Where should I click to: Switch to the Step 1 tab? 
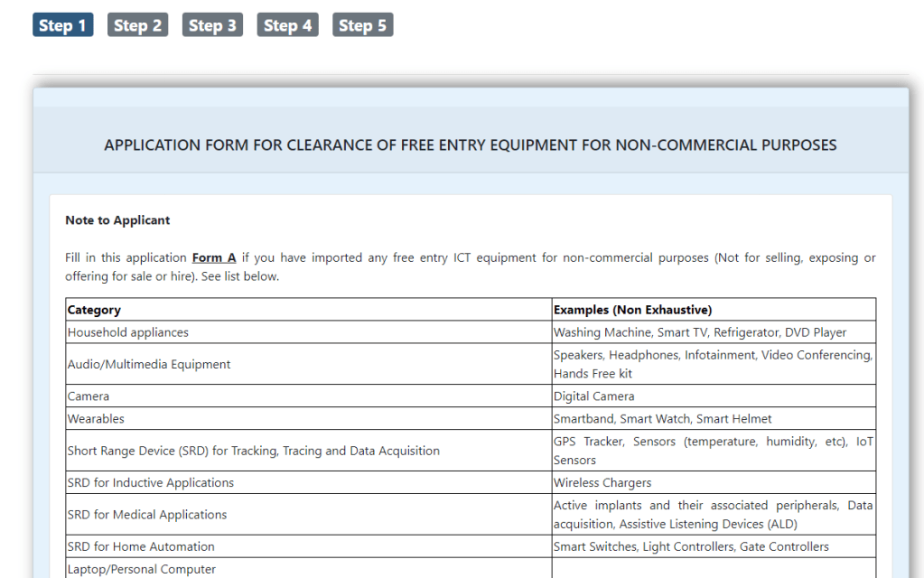pyautogui.click(x=62, y=25)
